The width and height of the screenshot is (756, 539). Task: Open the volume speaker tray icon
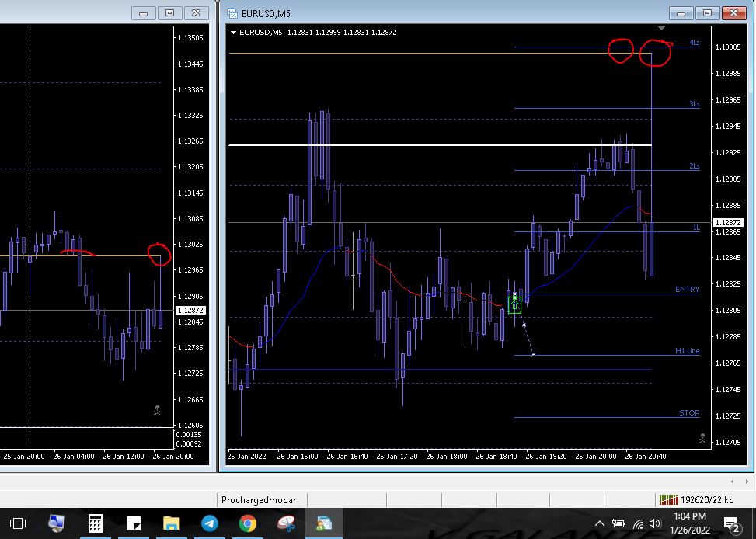point(655,523)
